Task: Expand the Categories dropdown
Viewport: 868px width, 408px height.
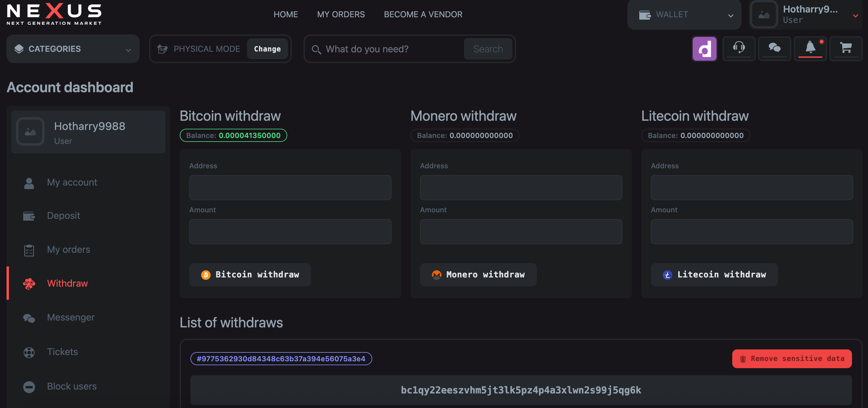Action: pos(73,49)
